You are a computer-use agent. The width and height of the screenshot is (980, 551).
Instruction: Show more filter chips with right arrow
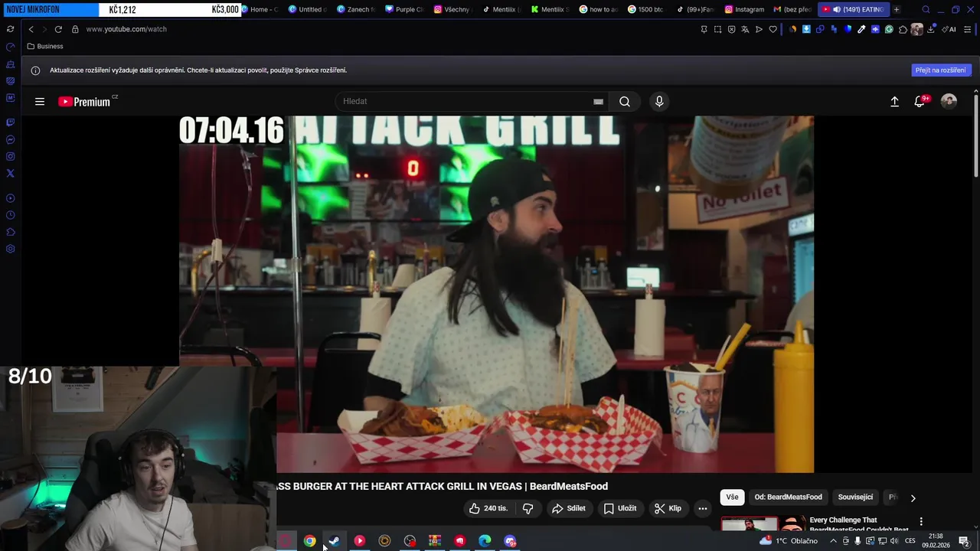coord(913,497)
